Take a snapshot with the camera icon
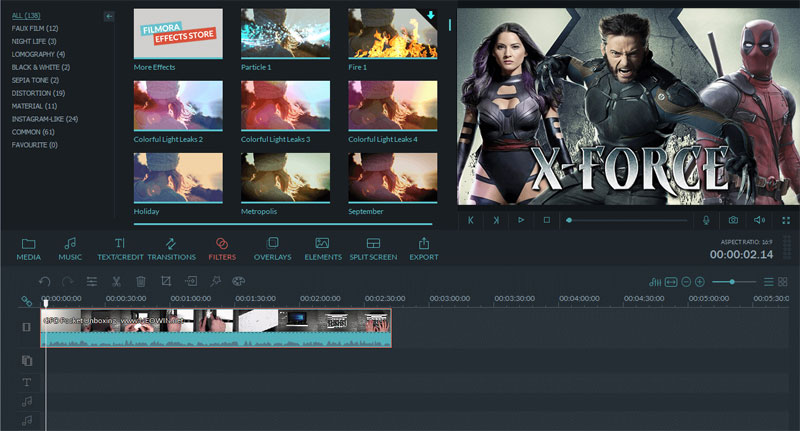Screen dimensions: 800x431 point(733,220)
